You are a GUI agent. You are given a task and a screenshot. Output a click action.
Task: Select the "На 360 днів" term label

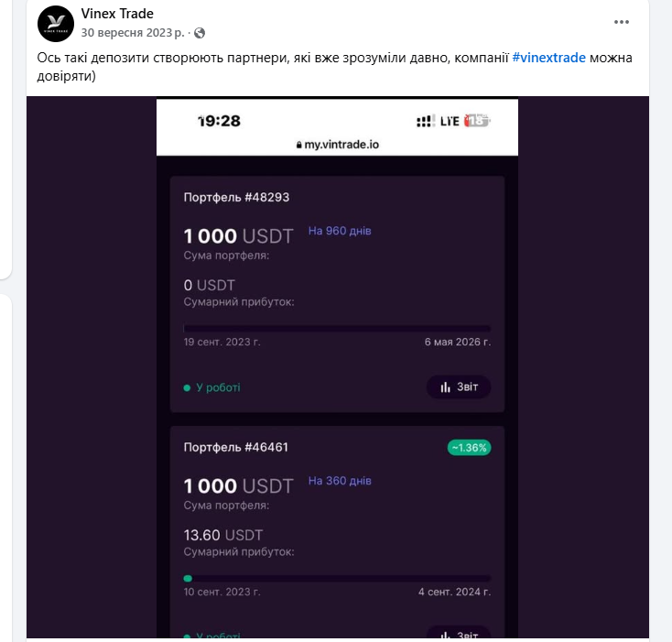point(340,481)
